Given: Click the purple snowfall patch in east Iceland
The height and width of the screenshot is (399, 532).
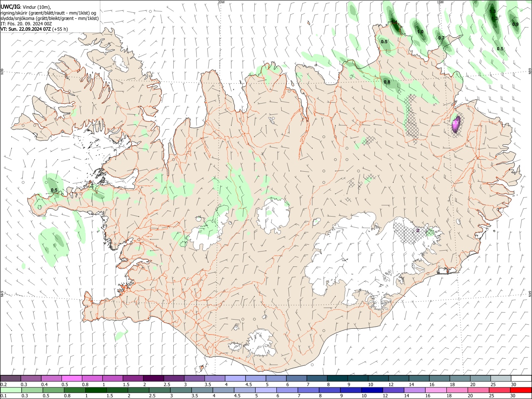Looking at the screenshot, I should [456, 125].
